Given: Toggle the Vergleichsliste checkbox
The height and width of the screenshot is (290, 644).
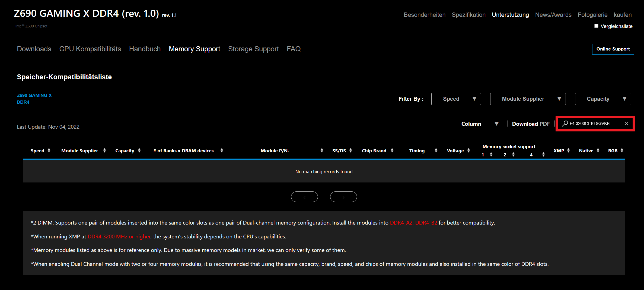Looking at the screenshot, I should (596, 26).
